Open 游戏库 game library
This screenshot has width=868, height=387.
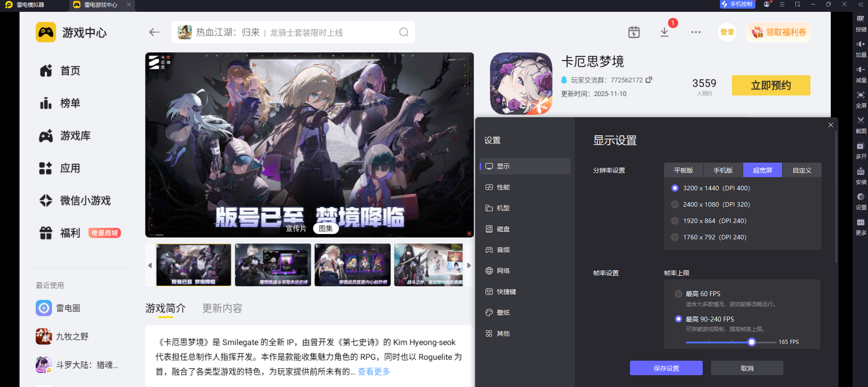pyautogui.click(x=65, y=136)
